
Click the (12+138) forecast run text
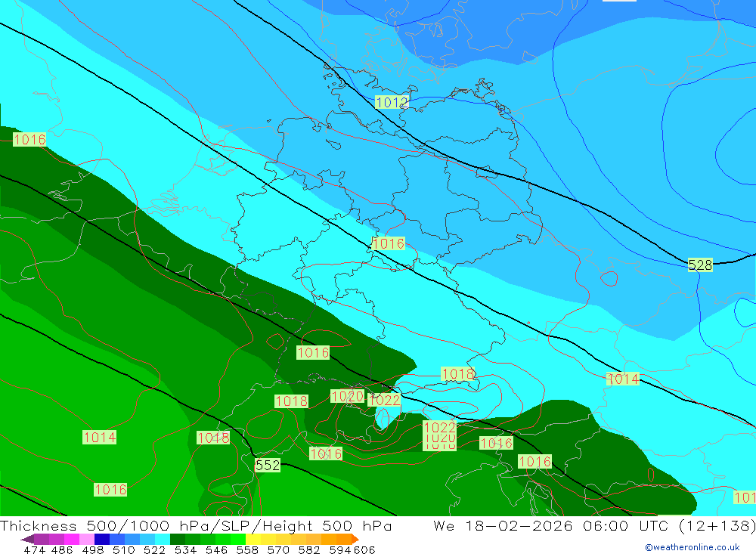717,525
